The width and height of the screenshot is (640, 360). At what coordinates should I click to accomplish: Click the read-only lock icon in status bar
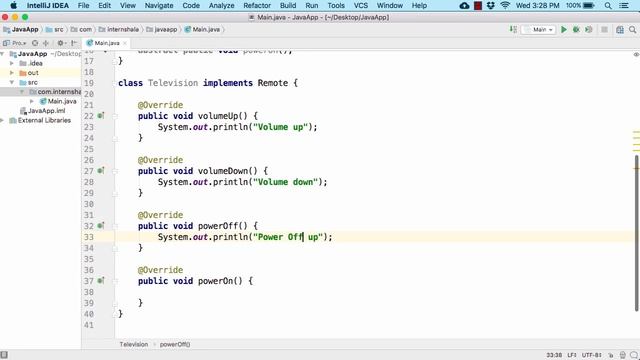tap(611, 355)
